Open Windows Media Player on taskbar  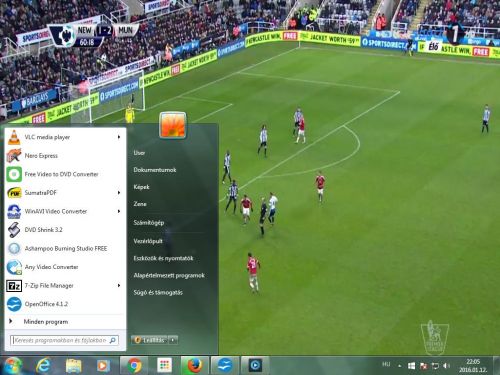pyautogui.click(x=103, y=366)
